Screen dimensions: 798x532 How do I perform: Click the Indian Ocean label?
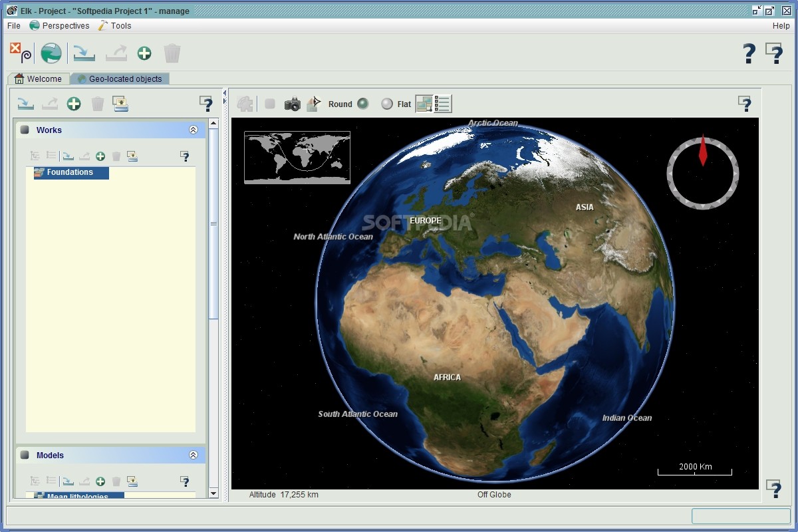627,418
